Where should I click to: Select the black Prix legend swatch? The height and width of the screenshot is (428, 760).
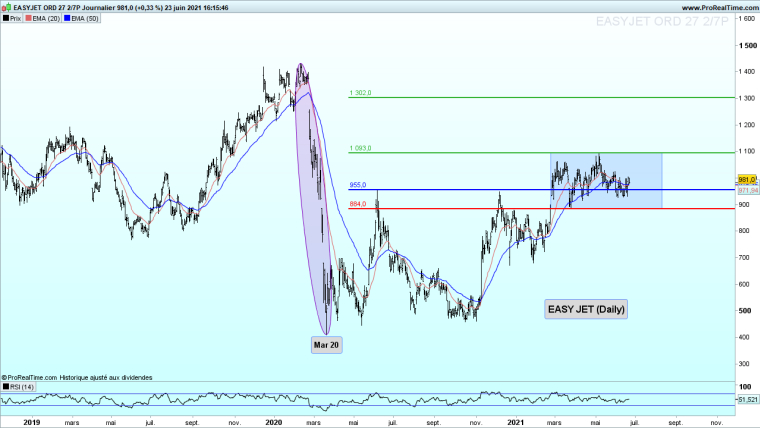click(6, 18)
